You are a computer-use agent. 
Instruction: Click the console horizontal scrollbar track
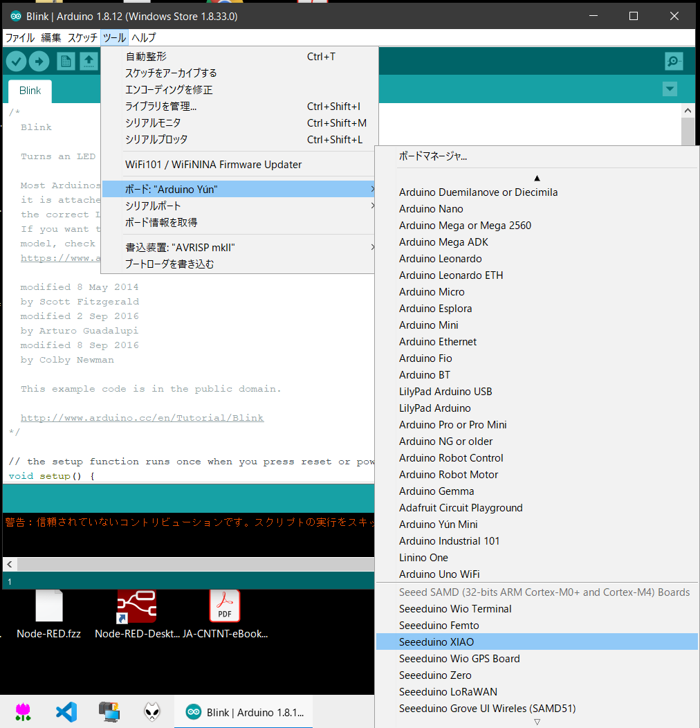coord(196,565)
